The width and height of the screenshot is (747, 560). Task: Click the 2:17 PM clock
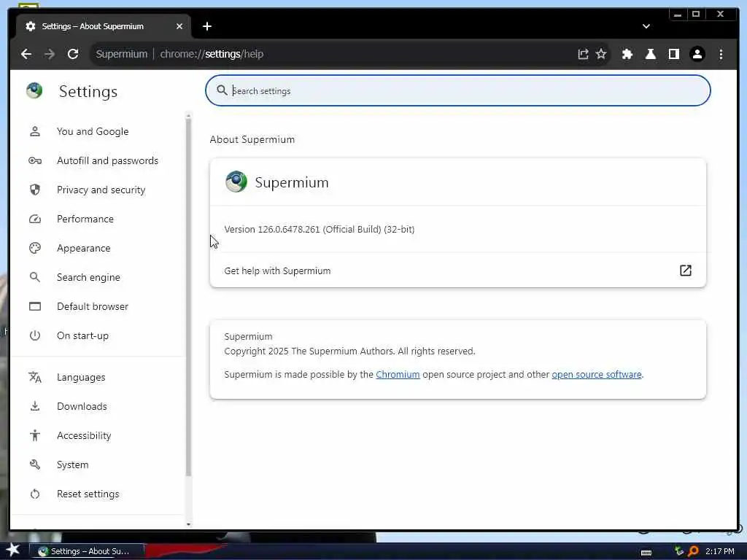tap(720, 551)
